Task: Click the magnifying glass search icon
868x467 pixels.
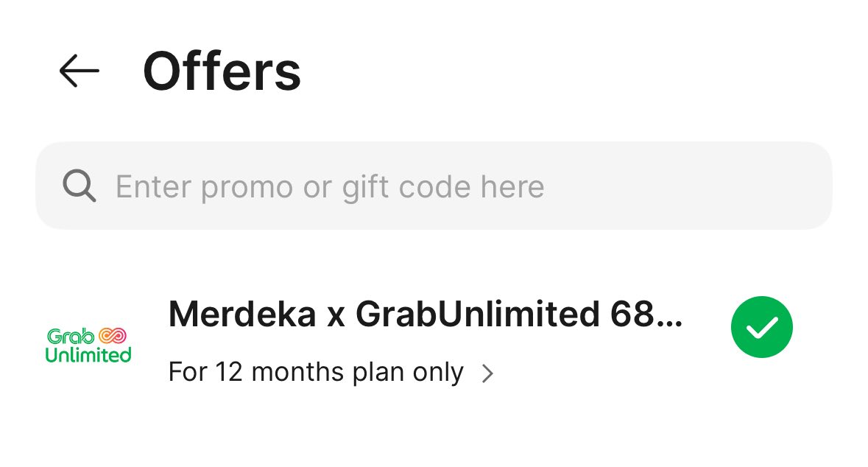Action: 79,186
